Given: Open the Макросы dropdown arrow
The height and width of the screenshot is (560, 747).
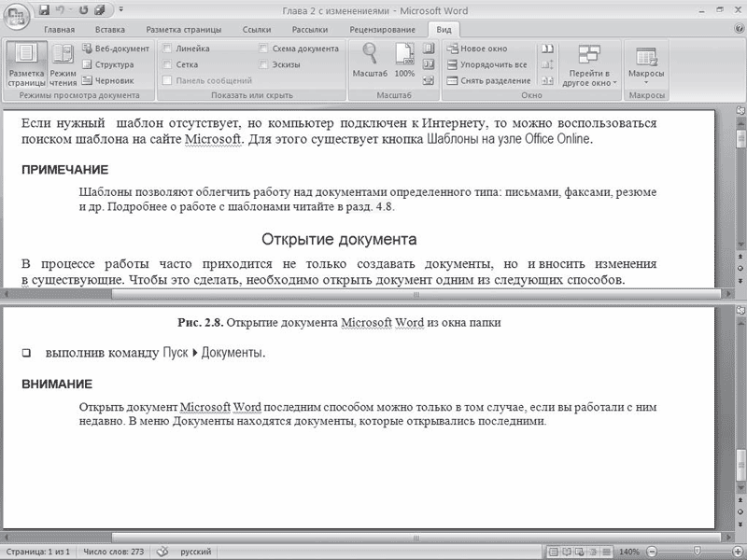Looking at the screenshot, I should 646,83.
